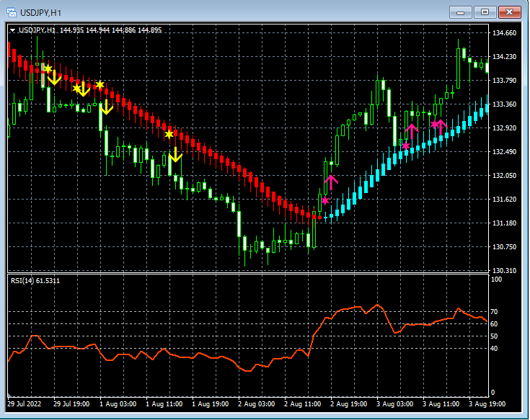The image size is (530, 420).
Task: Click the 131.620 price scale label
Action: (504, 200)
